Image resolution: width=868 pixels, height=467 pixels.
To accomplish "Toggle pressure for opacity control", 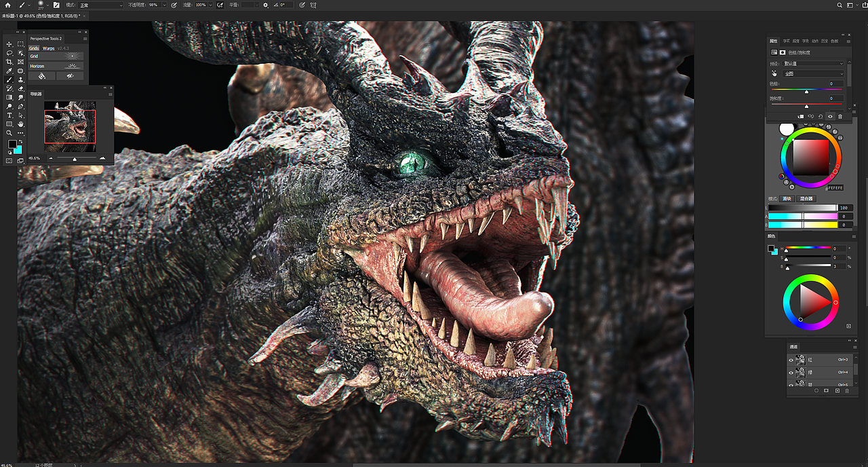I will pyautogui.click(x=174, y=5).
